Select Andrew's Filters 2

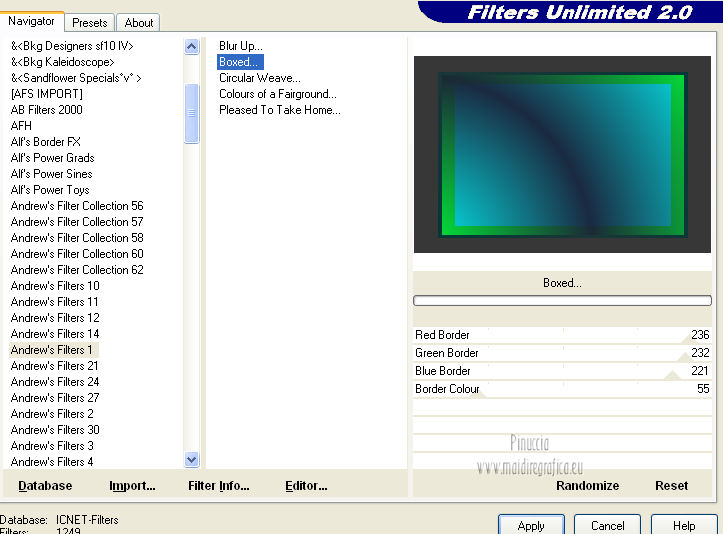52,414
